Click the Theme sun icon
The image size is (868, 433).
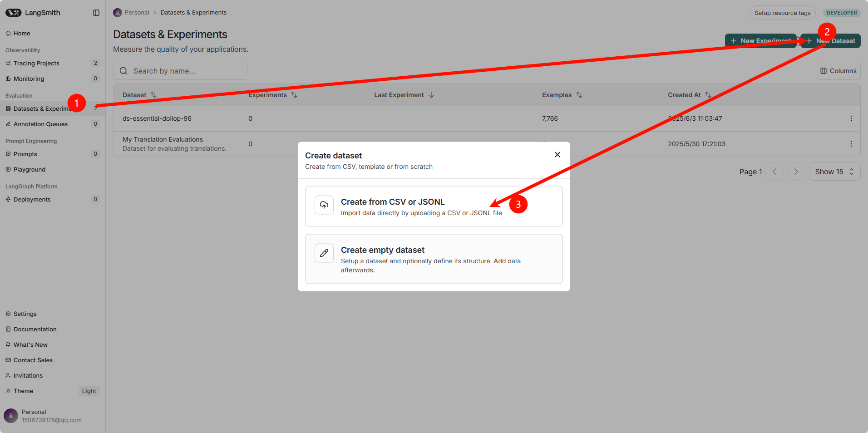[8, 391]
